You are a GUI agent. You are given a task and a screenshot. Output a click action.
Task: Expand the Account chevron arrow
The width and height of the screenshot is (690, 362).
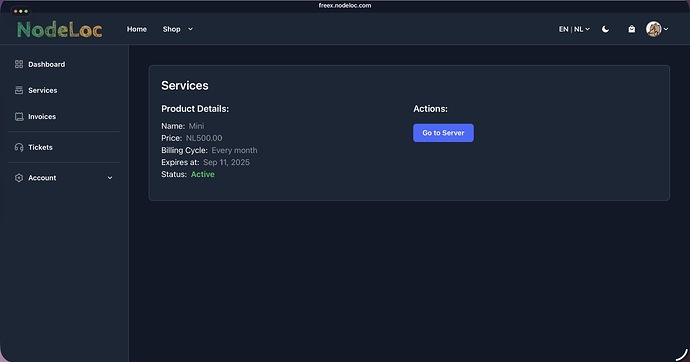(110, 178)
